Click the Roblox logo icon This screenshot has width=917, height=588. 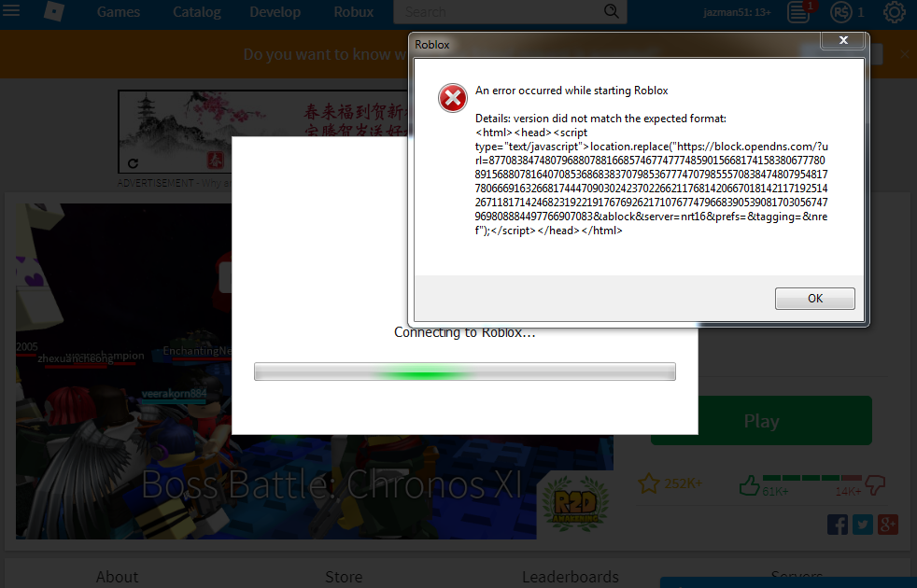[x=54, y=12]
